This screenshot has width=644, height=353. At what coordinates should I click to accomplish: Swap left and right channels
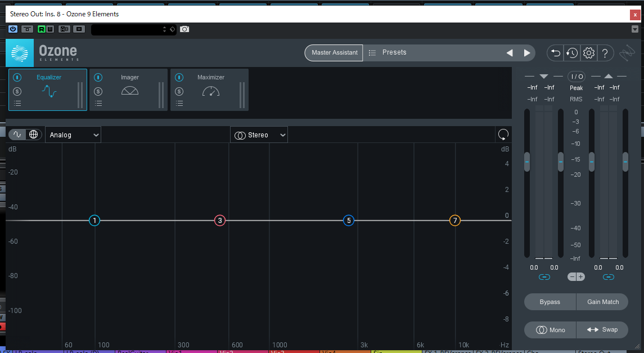602,329
